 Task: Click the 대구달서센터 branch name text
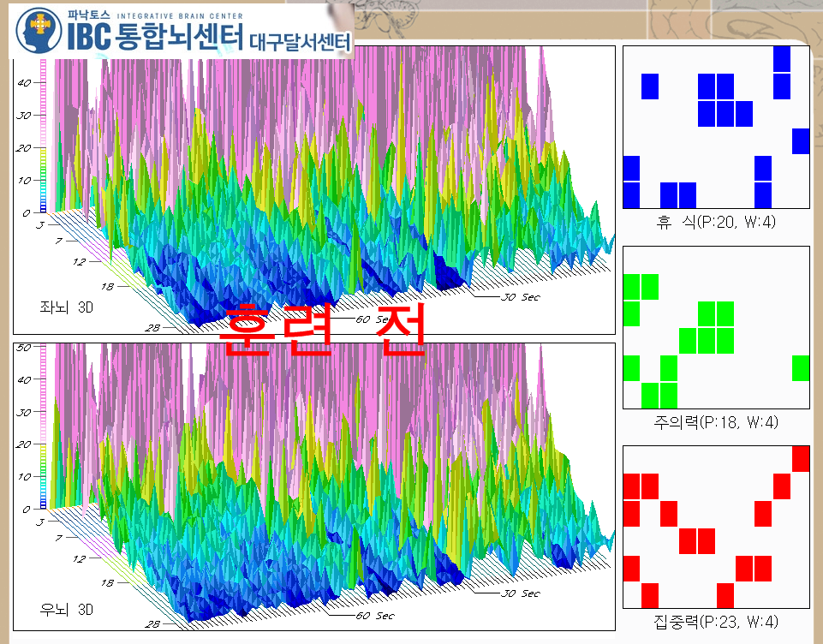(x=299, y=41)
